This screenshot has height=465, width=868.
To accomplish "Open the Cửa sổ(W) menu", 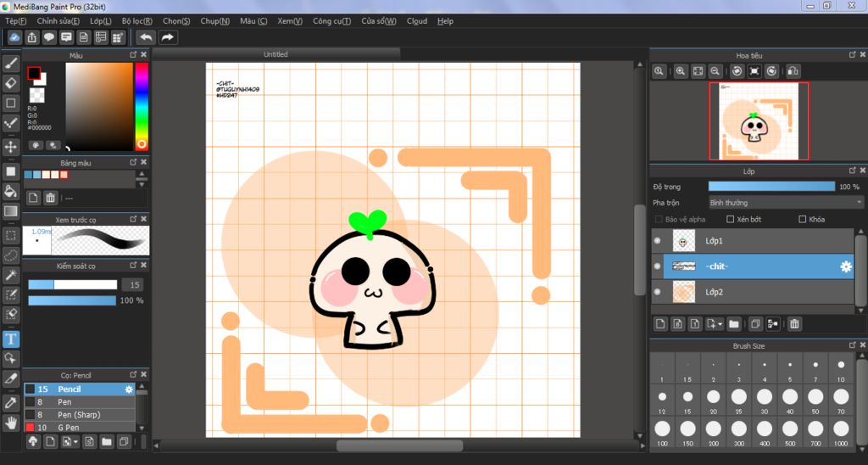I will point(379,21).
